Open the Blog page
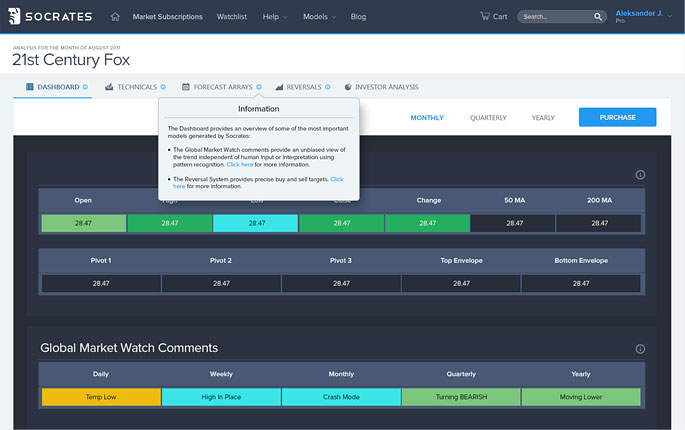This screenshot has height=430, width=685. (x=358, y=17)
